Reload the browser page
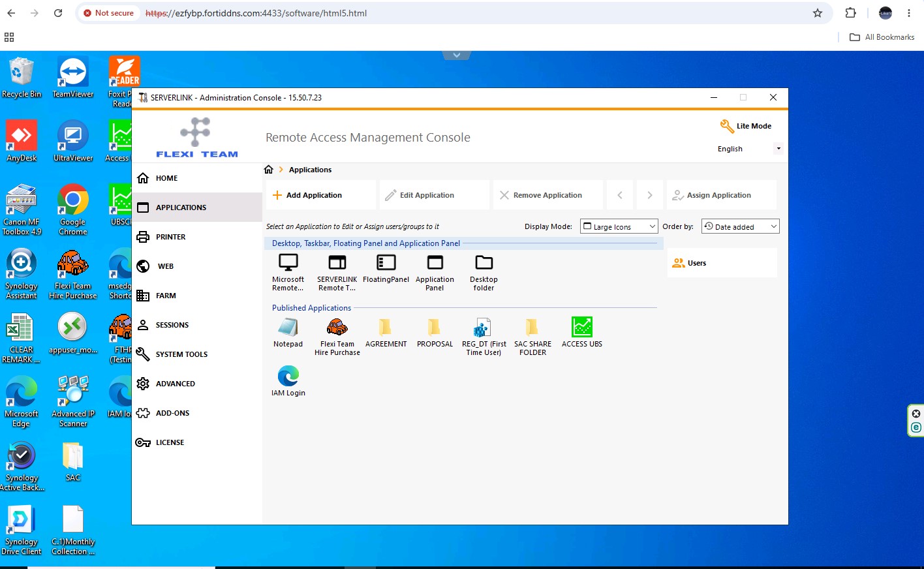 58,13
